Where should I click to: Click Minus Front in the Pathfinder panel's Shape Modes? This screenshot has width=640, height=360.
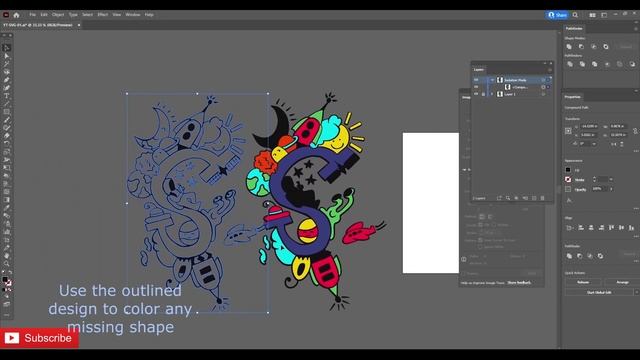(581, 47)
